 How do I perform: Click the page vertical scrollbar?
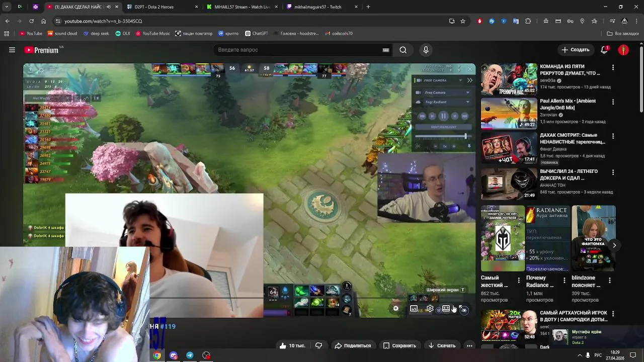point(641,80)
